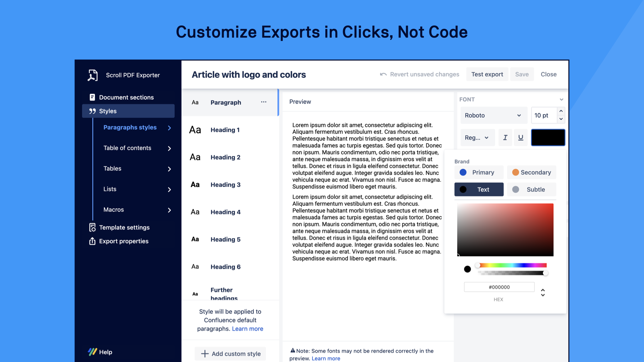
Task: Toggle italic formatting
Action: pos(505,137)
